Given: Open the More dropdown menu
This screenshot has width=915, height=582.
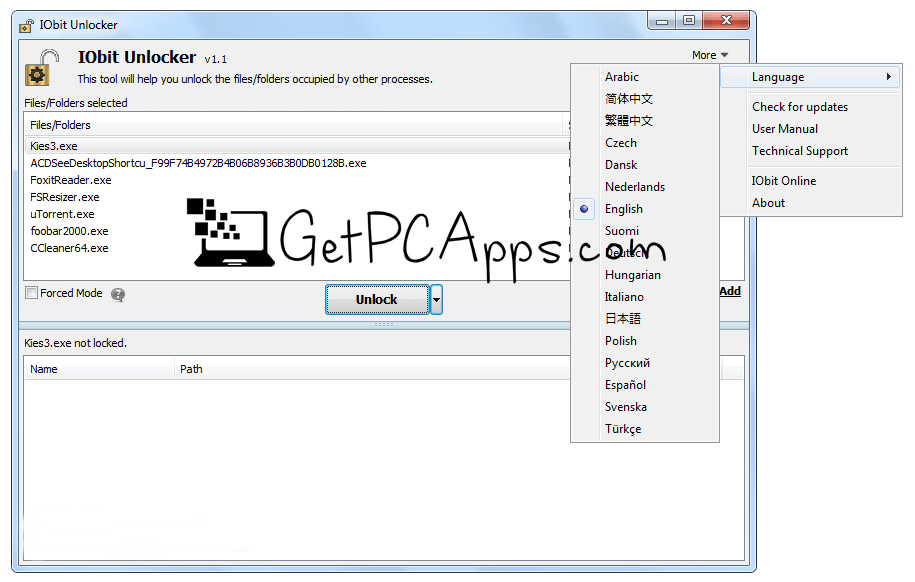Looking at the screenshot, I should [710, 55].
